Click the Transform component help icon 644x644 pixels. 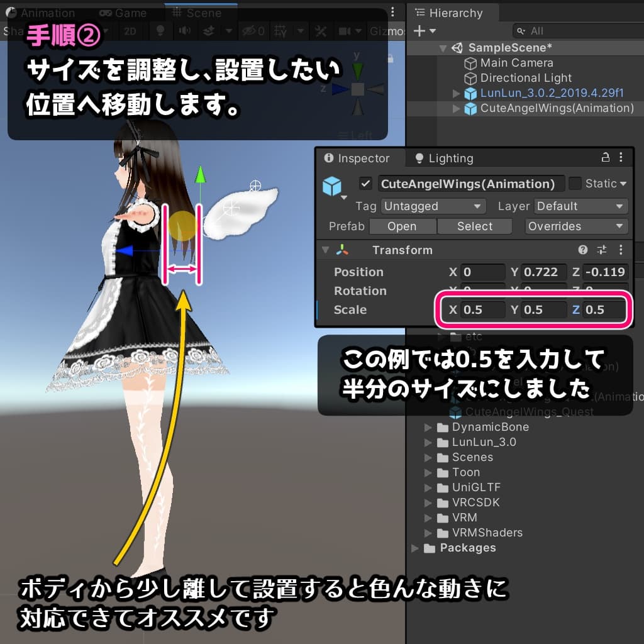582,250
